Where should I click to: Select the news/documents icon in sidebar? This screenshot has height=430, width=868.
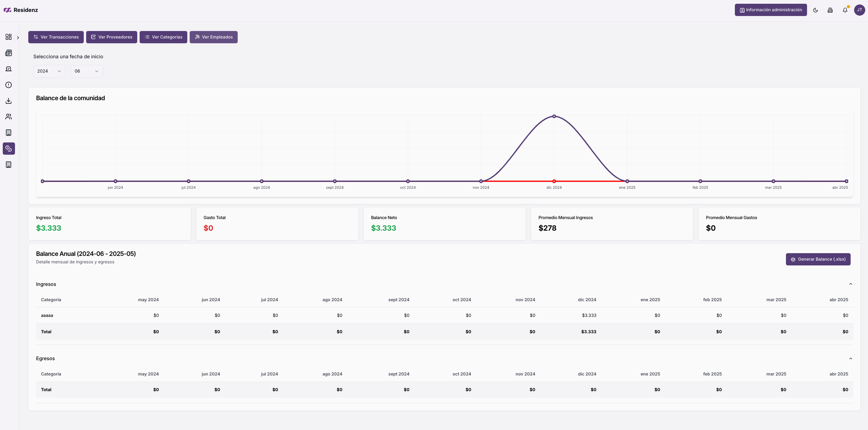tap(9, 53)
